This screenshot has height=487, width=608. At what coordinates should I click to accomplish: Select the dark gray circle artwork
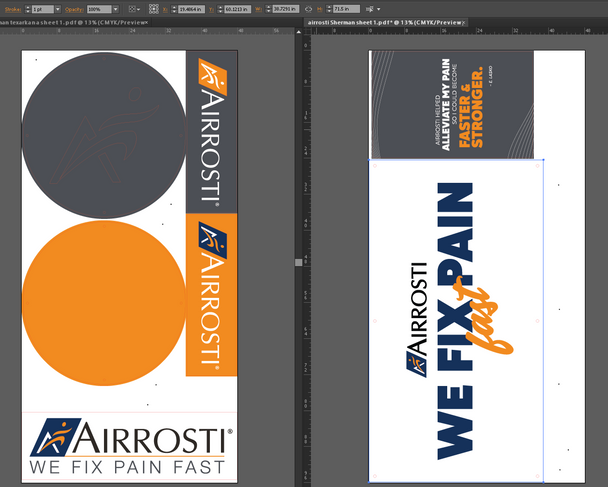coord(103,135)
